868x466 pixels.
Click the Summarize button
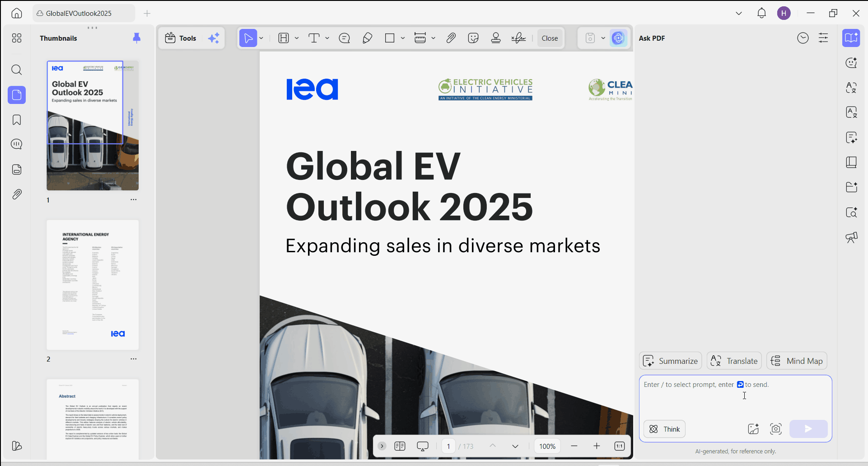(x=671, y=361)
